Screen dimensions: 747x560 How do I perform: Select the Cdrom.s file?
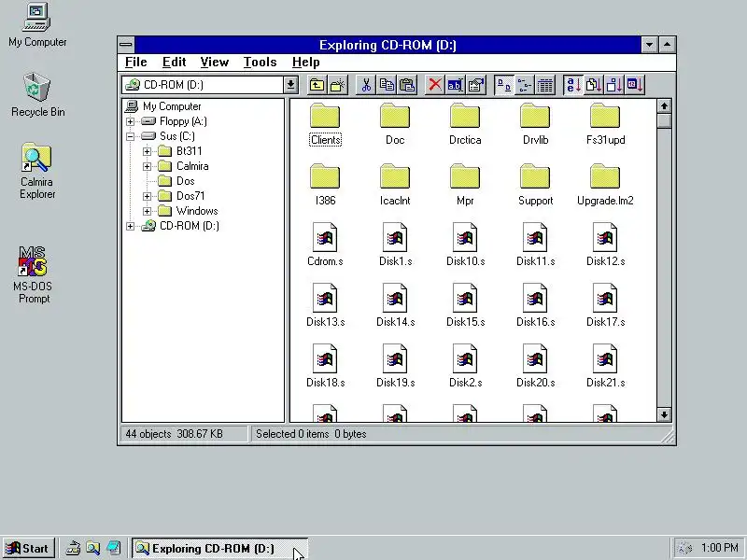click(325, 245)
